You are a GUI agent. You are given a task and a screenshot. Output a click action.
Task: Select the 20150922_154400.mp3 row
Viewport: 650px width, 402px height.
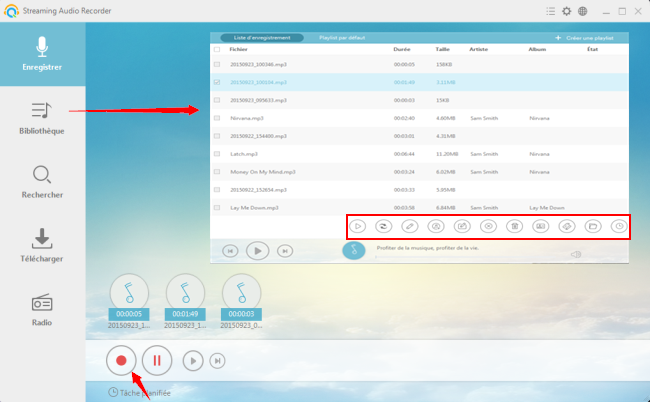[x=420, y=136]
